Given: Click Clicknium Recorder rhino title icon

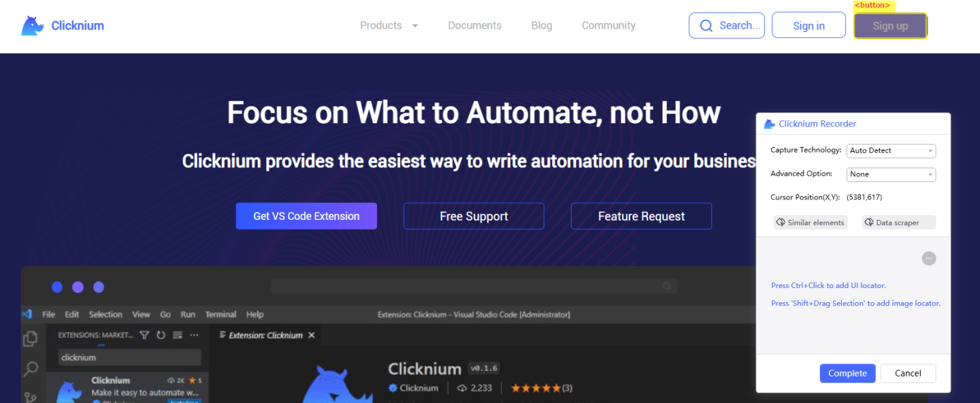Looking at the screenshot, I should coord(770,124).
